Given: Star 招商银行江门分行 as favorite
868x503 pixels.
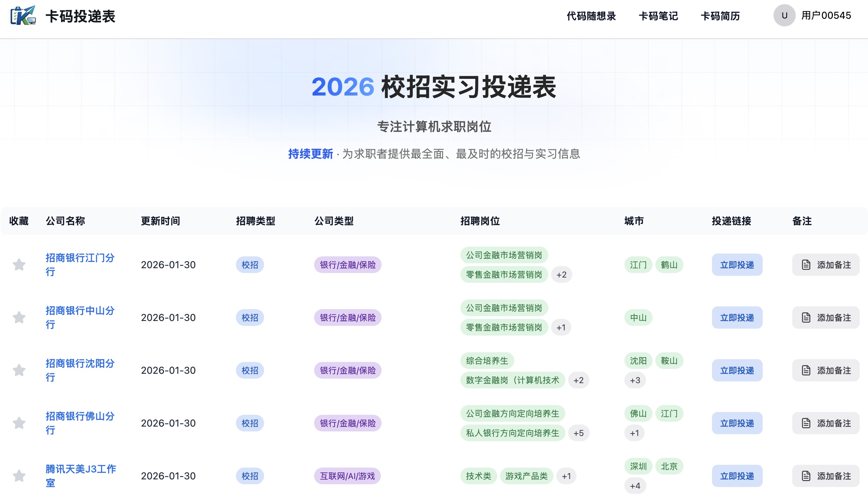Looking at the screenshot, I should tap(19, 265).
